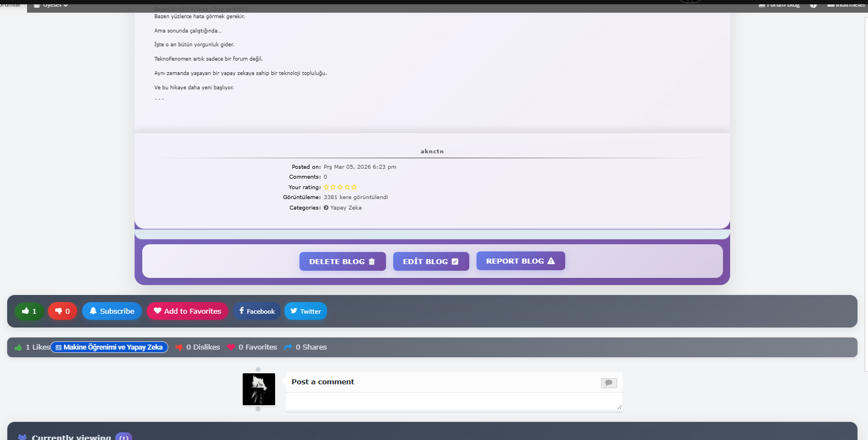Add this blog to Favorites
The height and width of the screenshot is (440, 868).
[x=187, y=311]
